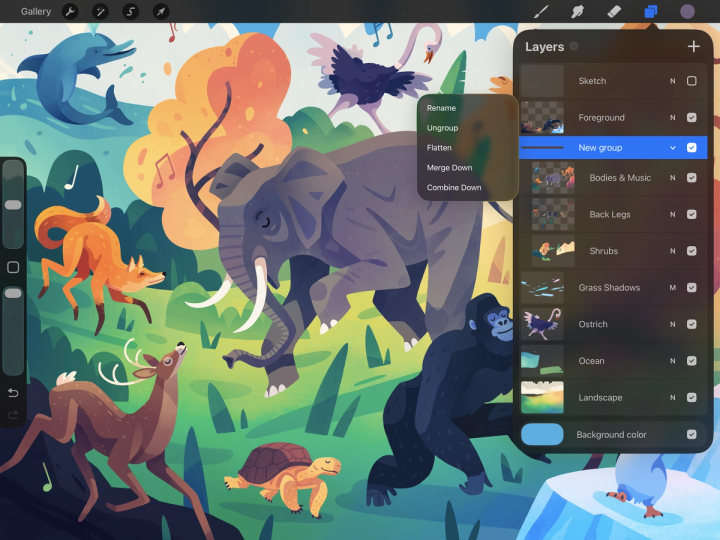The height and width of the screenshot is (540, 720).
Task: Close the Layers panel via its icon
Action: [651, 11]
